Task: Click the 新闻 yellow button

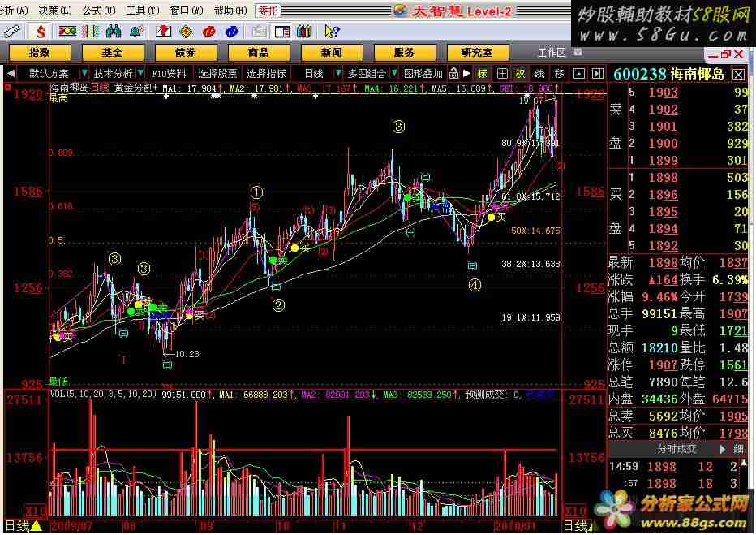Action: pyautogui.click(x=332, y=52)
